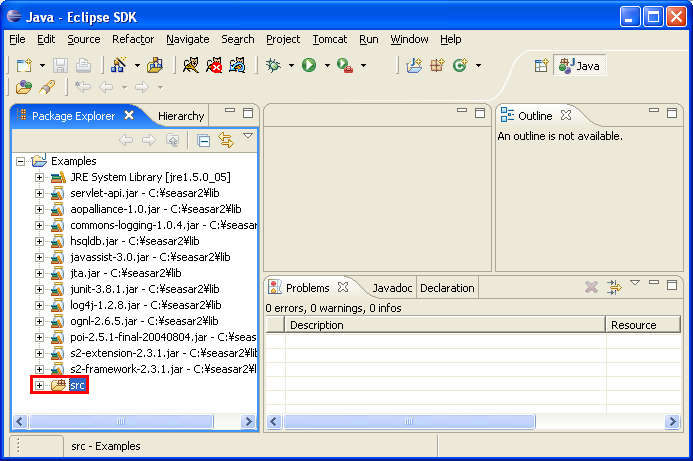Image resolution: width=693 pixels, height=461 pixels.
Task: Open the Run button dropdown arrow
Action: [x=326, y=66]
